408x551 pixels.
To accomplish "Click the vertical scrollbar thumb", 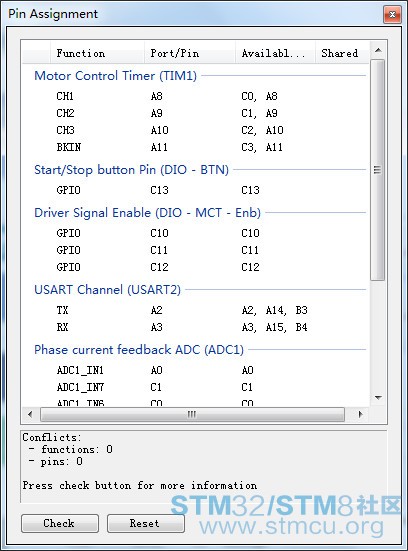I will [377, 170].
